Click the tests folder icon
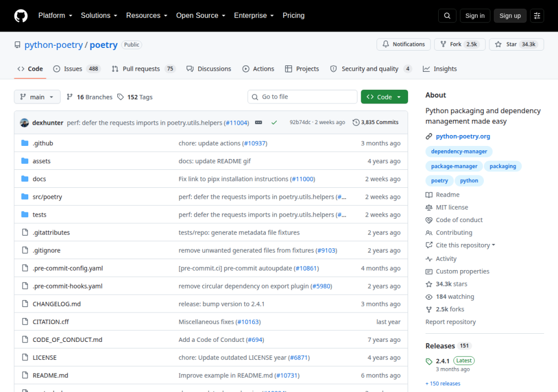 tap(25, 214)
